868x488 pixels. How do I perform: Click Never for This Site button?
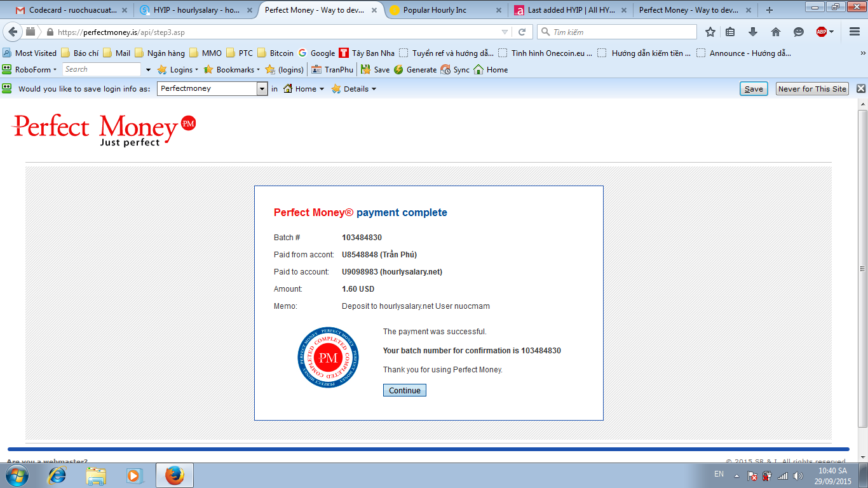tap(813, 89)
